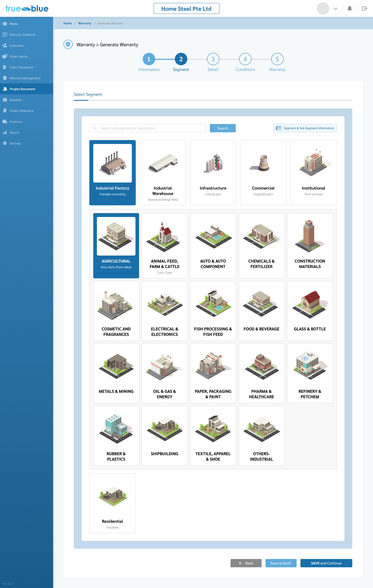The height and width of the screenshot is (588, 373).
Task: Open Sales Transaction from the sidebar
Action: (21, 67)
